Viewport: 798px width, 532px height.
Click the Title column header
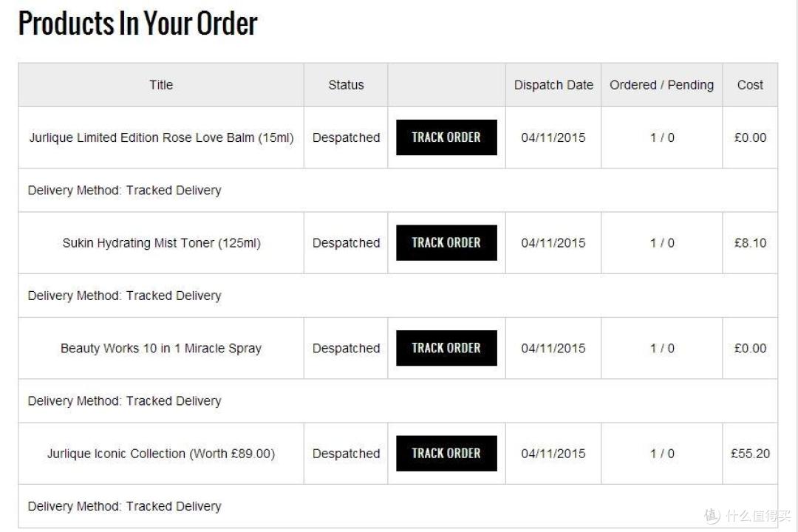[161, 85]
